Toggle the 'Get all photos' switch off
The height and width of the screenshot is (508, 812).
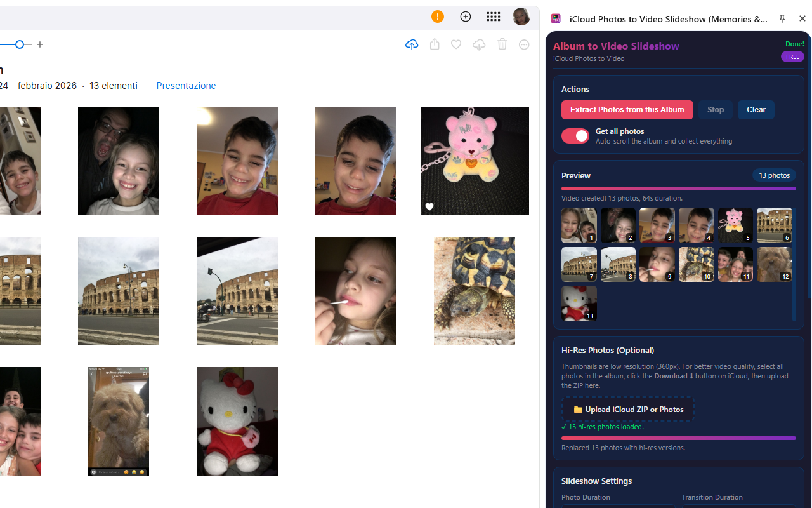575,136
